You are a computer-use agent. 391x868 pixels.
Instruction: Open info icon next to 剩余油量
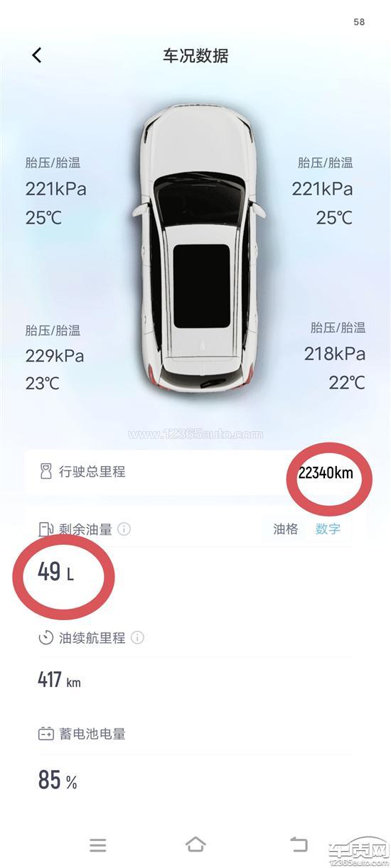point(124,529)
